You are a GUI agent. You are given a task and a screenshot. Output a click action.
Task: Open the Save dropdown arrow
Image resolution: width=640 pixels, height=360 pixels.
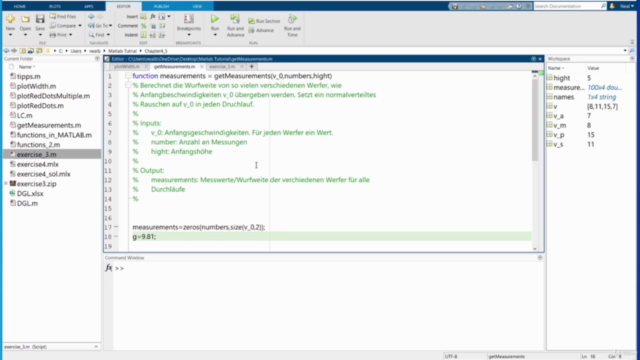coord(40,35)
